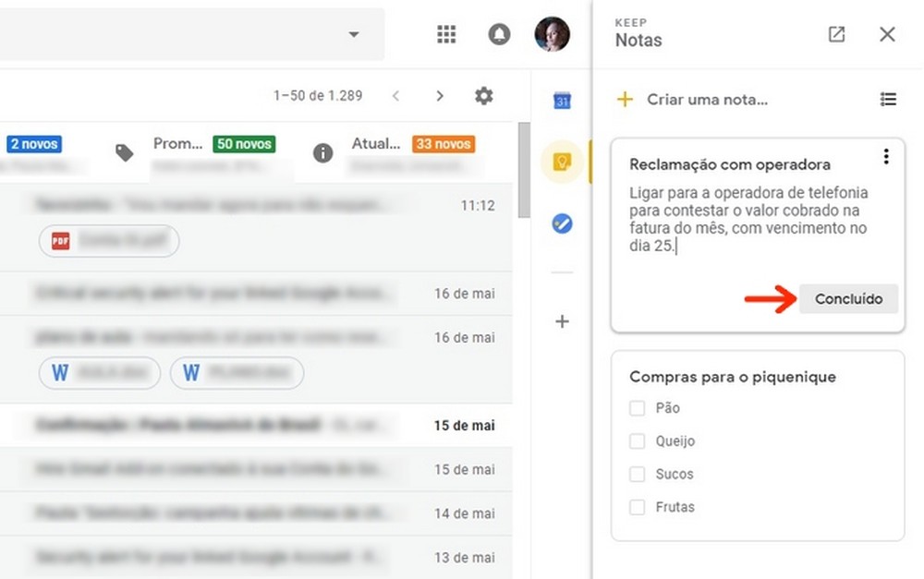Open the PDF attachment chip

(x=109, y=241)
